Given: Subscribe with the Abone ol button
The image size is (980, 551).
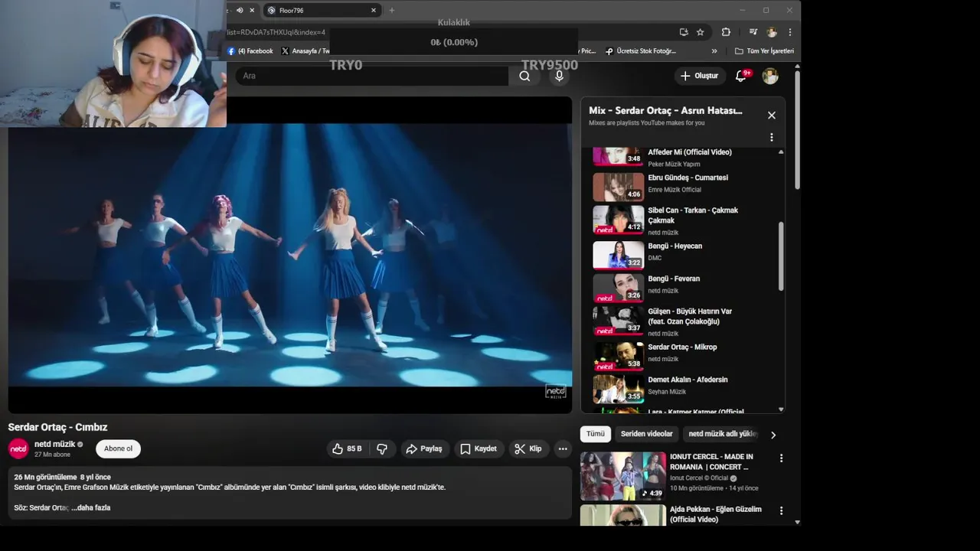Looking at the screenshot, I should coord(118,448).
